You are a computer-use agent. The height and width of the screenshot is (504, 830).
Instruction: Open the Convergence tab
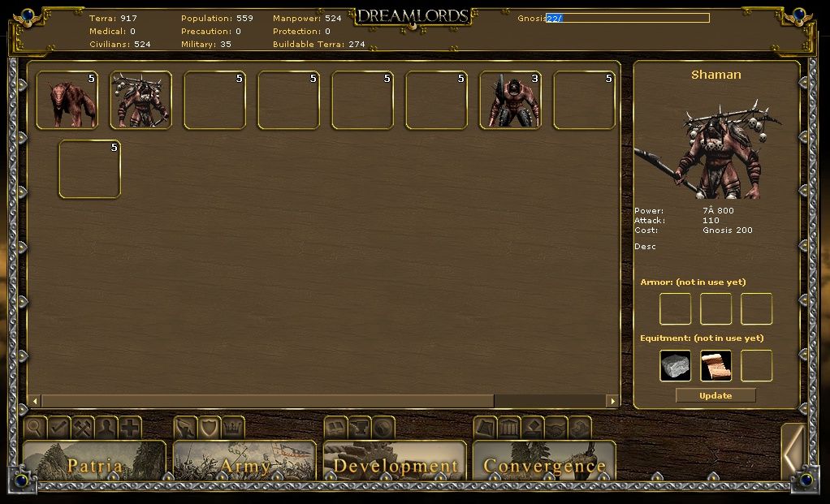[x=544, y=461]
